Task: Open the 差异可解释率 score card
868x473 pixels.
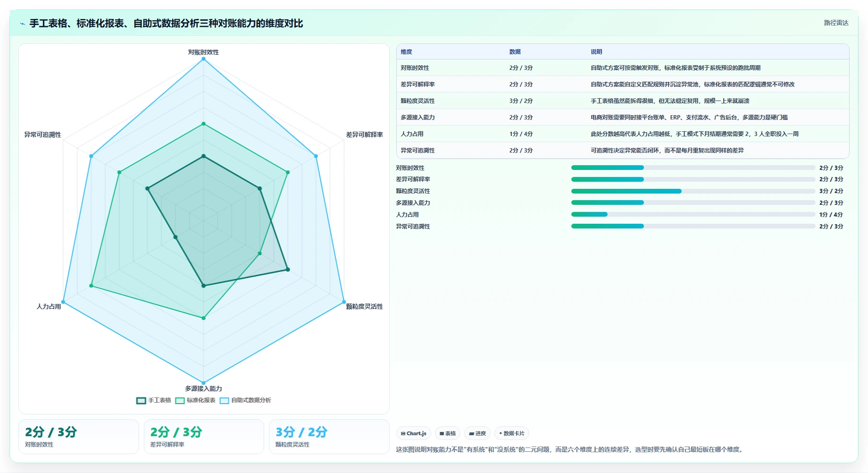Action: click(x=204, y=437)
